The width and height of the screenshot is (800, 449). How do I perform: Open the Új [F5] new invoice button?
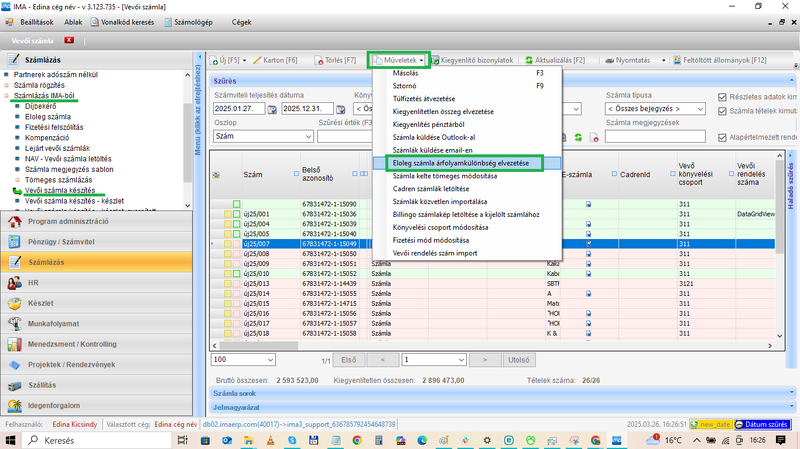(226, 60)
